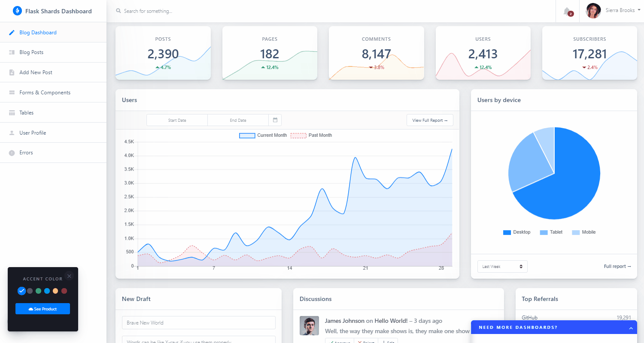
Task: Toggle the Desktop slice in pie legend
Action: coord(516,232)
